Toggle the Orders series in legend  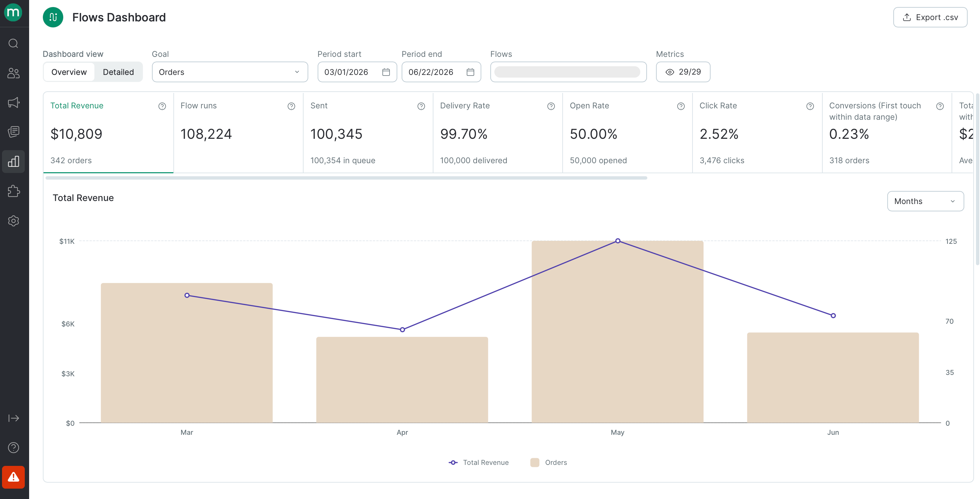[549, 463]
